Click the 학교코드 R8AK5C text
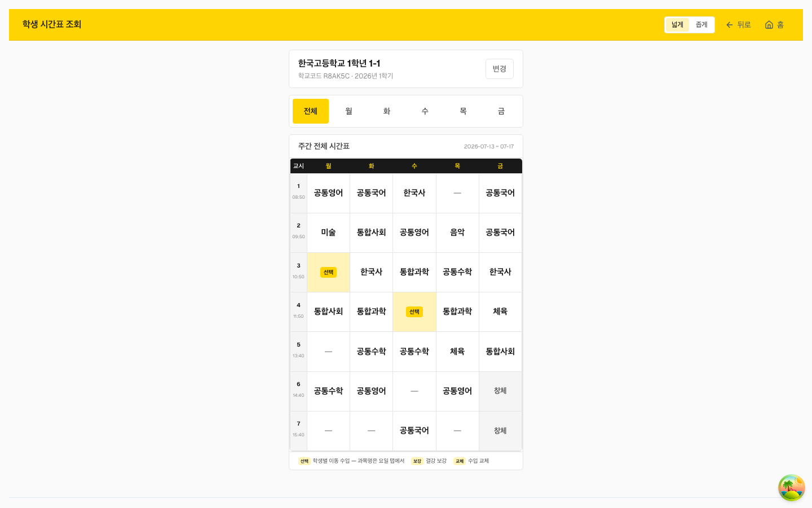Image resolution: width=812 pixels, height=508 pixels. click(x=324, y=76)
